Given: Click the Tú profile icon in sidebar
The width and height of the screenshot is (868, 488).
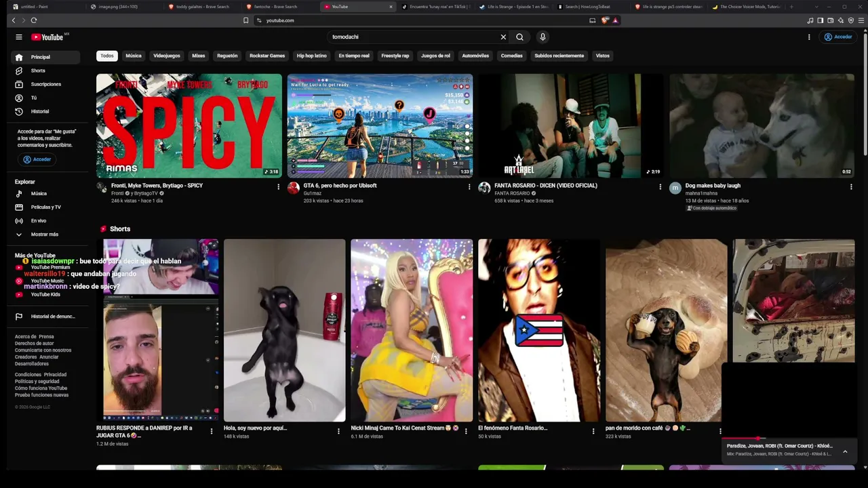Looking at the screenshot, I should tap(19, 98).
